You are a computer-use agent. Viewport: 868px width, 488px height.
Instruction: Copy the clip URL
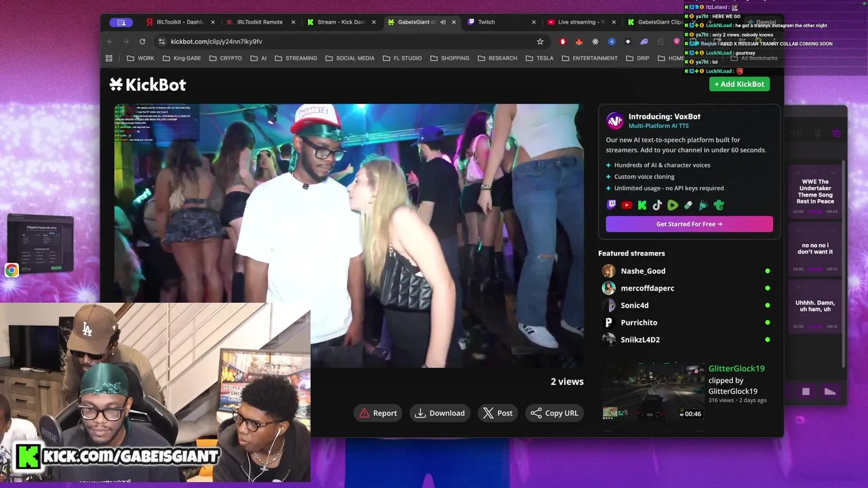[x=555, y=413]
